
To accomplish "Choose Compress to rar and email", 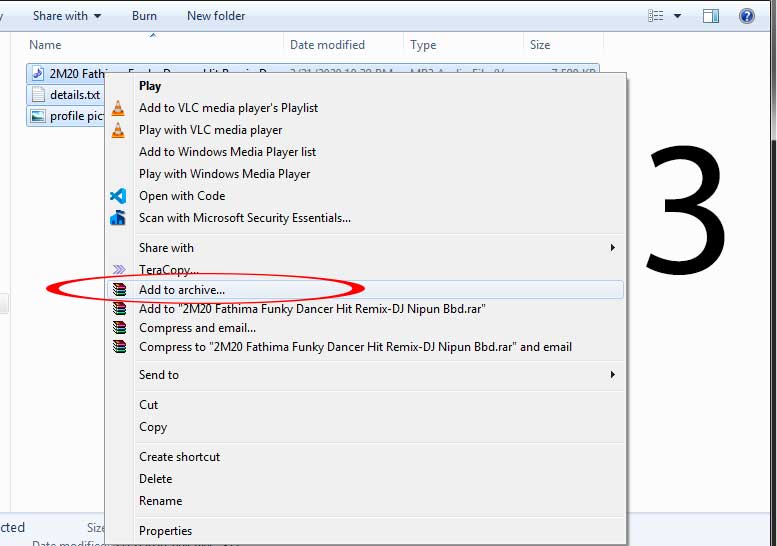I will coord(355,347).
